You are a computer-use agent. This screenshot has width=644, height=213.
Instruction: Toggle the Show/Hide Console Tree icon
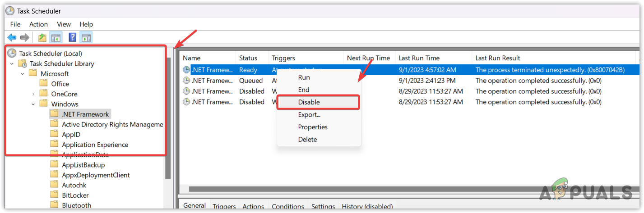pyautogui.click(x=56, y=37)
